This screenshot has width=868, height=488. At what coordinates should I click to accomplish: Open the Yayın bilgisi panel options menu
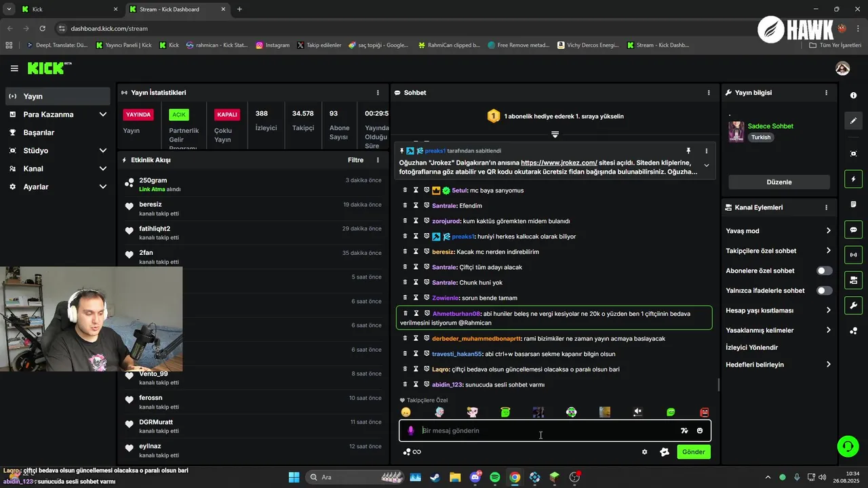(826, 92)
